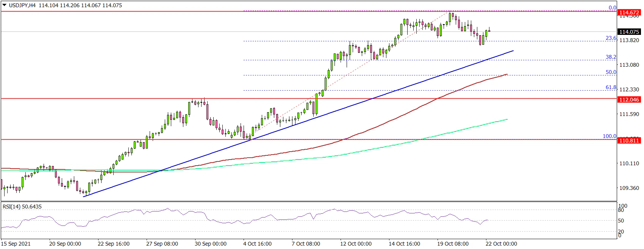Click the 27 Sep 08:00 time label
This screenshot has width=644, height=249.
coord(162,244)
